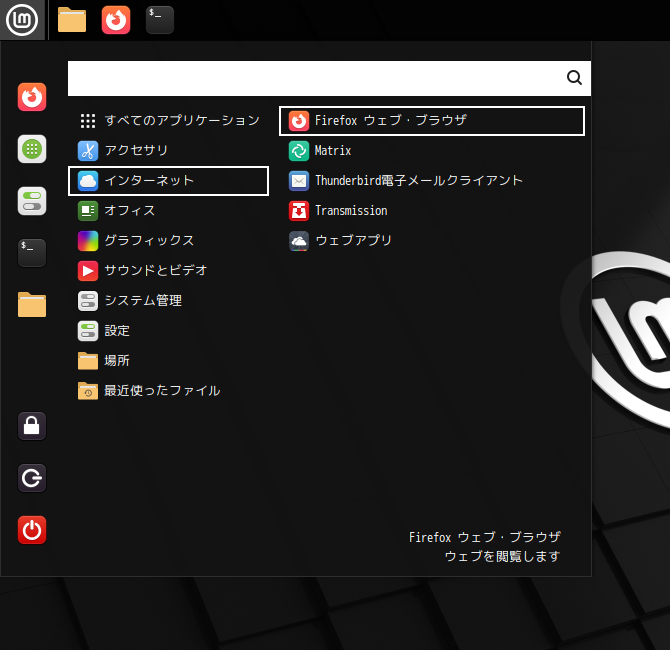Click the logout icon
The image size is (670, 650).
(32, 478)
